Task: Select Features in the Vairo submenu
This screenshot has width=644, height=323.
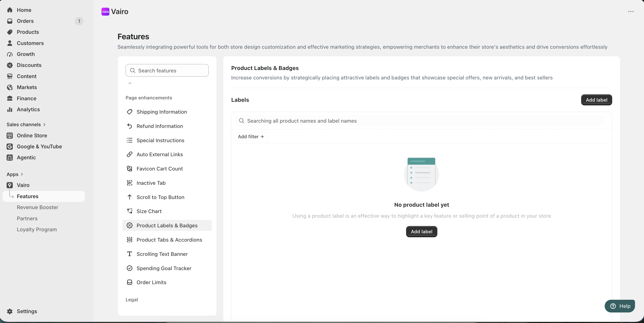Action: [x=44, y=196]
